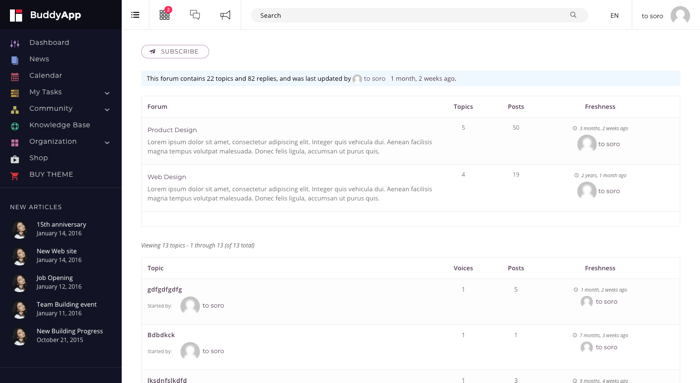Open the New Web site article

(57, 251)
